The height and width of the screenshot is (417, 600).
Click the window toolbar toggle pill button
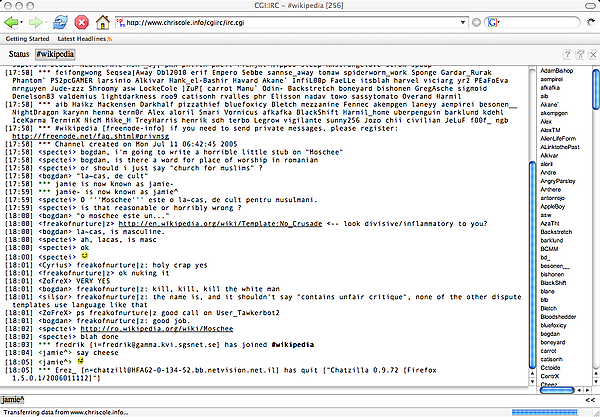(591, 5)
